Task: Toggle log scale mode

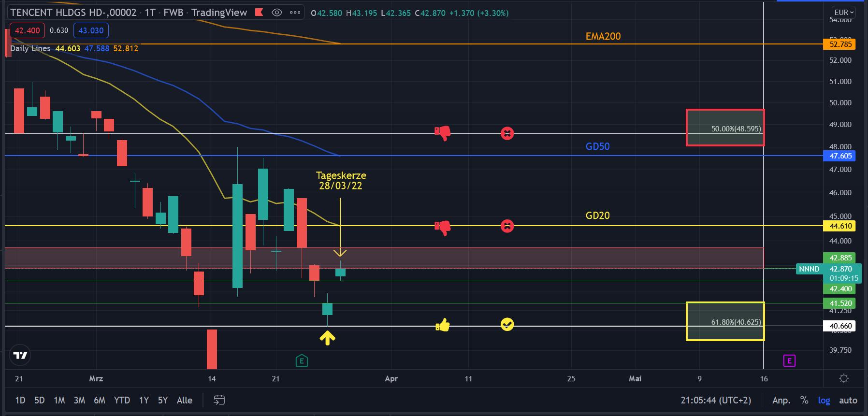Action: [x=824, y=400]
